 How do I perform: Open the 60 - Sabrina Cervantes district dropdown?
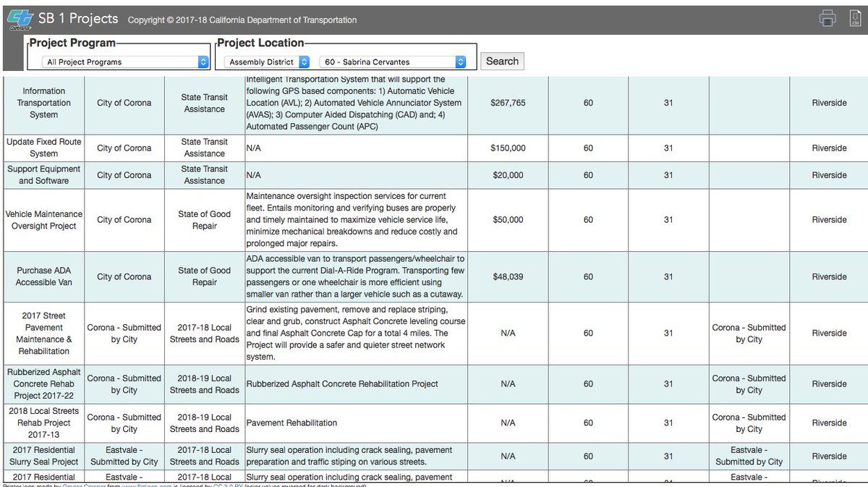(393, 62)
